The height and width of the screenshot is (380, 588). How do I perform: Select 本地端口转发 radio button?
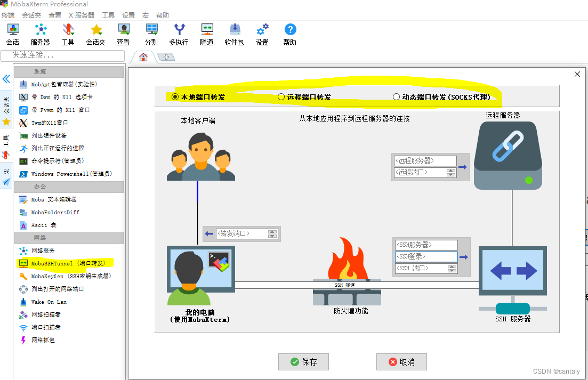coord(175,97)
